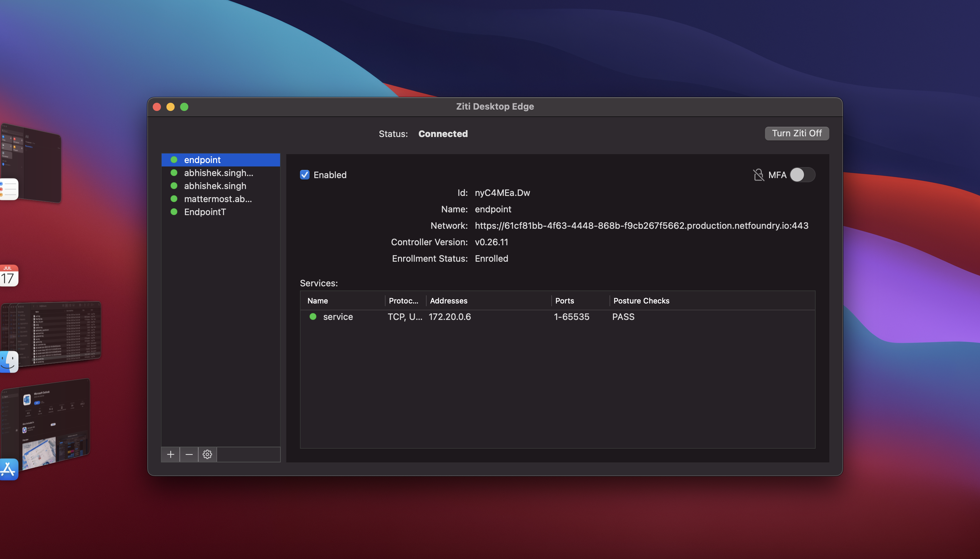
Task: Click the Protoc... column header
Action: 405,301
